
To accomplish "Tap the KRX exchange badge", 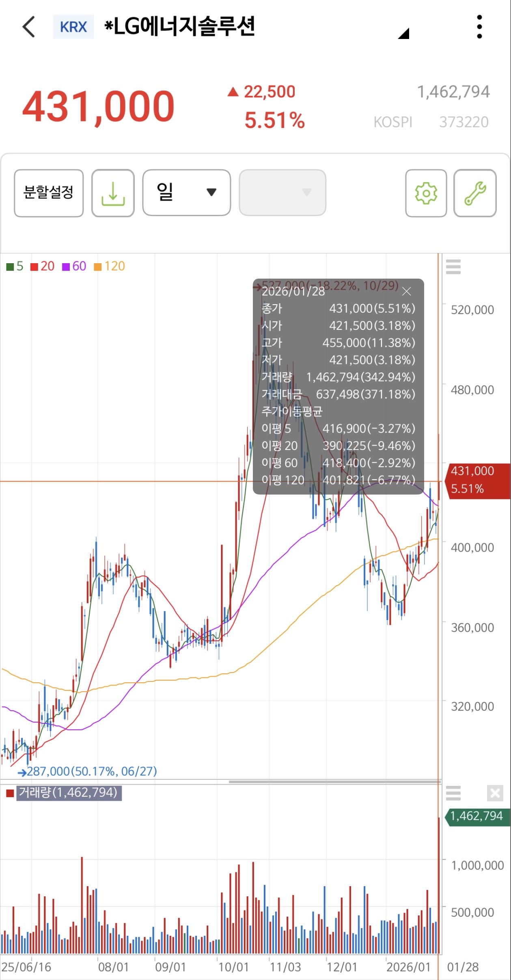I will [73, 27].
